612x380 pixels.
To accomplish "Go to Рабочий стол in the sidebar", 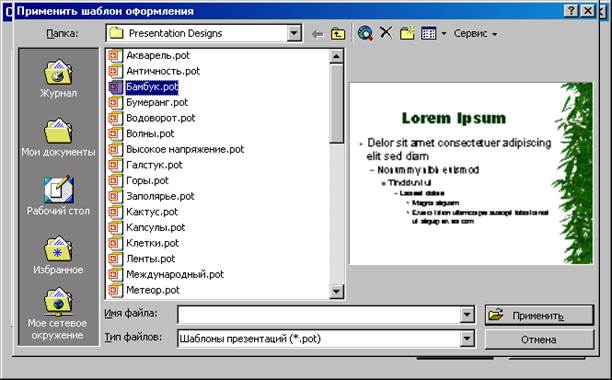I will (x=58, y=196).
